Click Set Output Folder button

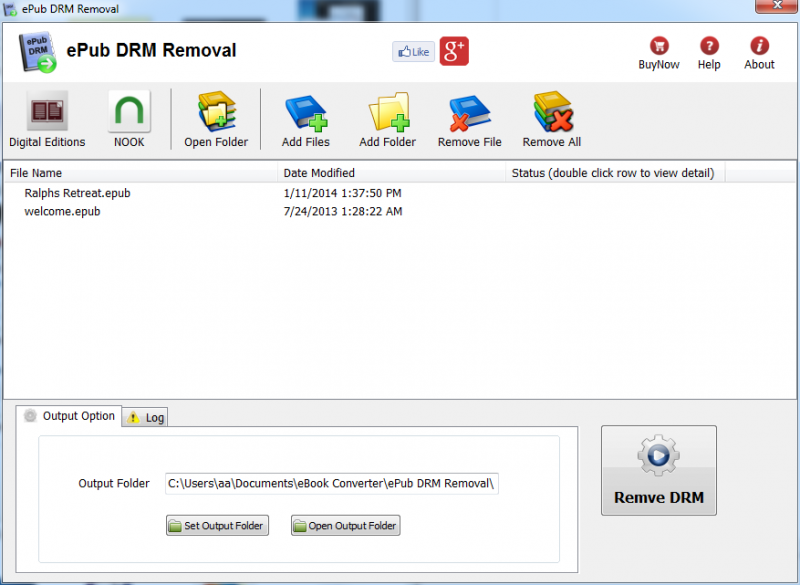coord(217,525)
